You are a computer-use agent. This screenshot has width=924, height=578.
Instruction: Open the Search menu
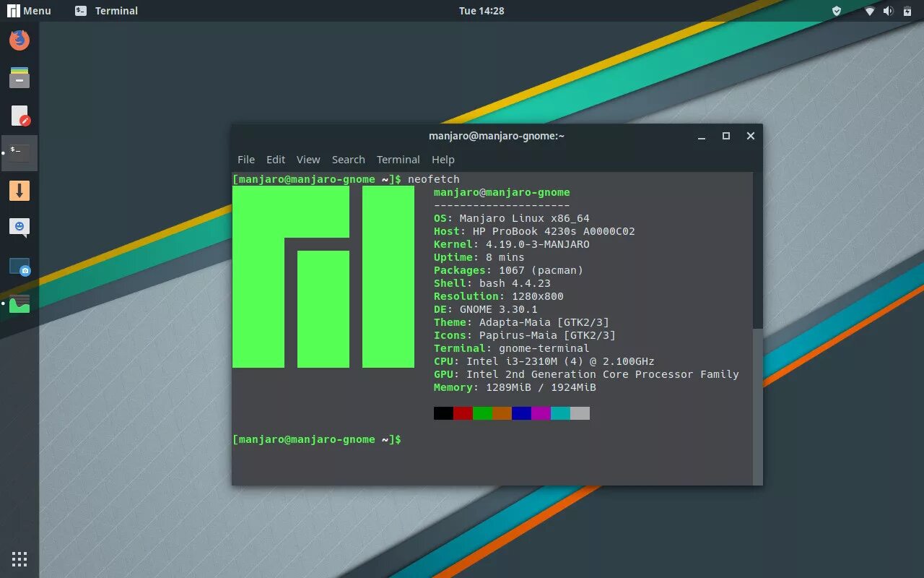point(349,160)
